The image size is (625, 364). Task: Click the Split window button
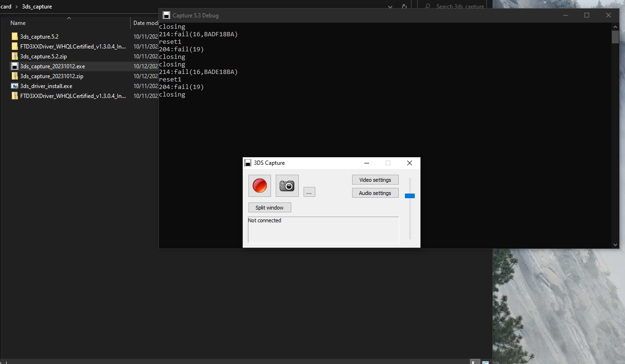tap(270, 208)
